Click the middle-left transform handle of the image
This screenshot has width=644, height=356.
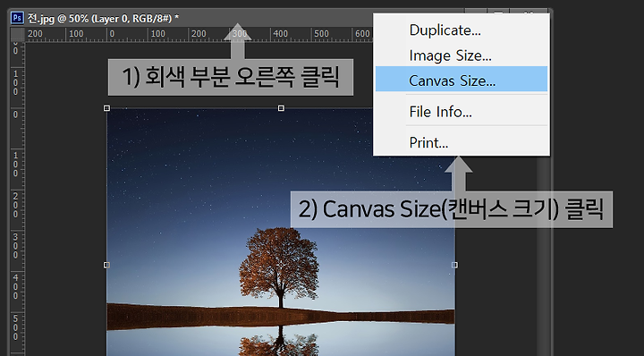click(106, 265)
